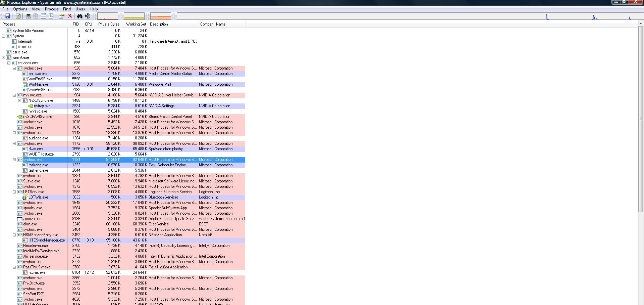Sort by the Description column header

click(173, 24)
